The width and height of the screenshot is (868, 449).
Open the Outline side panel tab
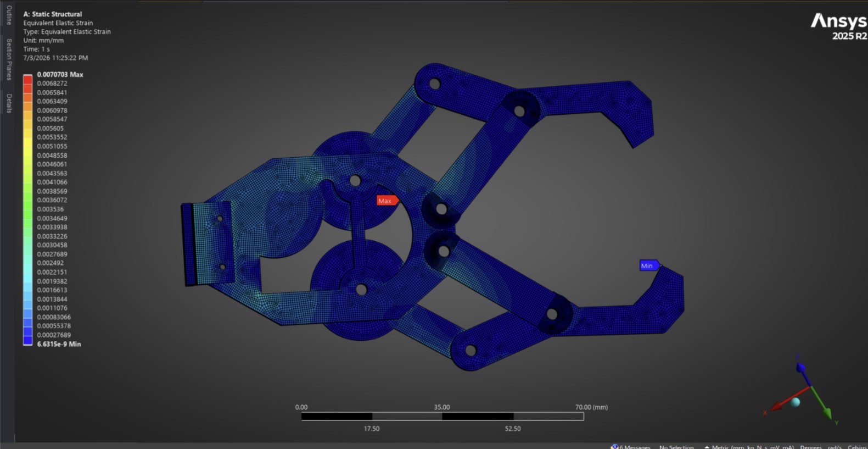pyautogui.click(x=9, y=15)
